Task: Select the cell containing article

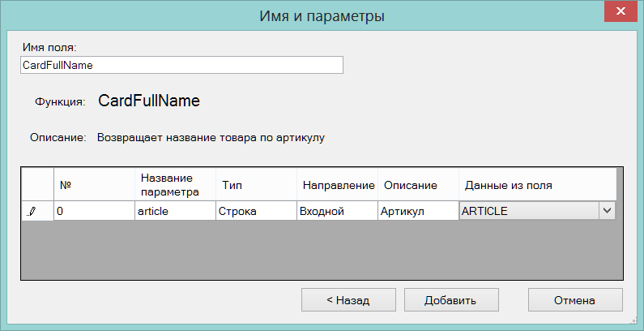Action: pos(175,212)
